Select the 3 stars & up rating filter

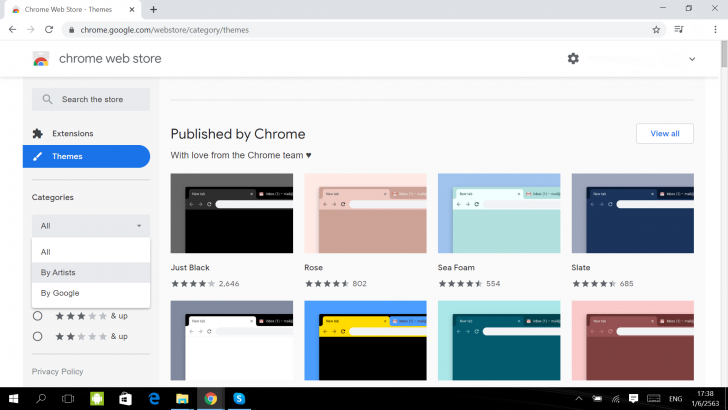coord(38,316)
